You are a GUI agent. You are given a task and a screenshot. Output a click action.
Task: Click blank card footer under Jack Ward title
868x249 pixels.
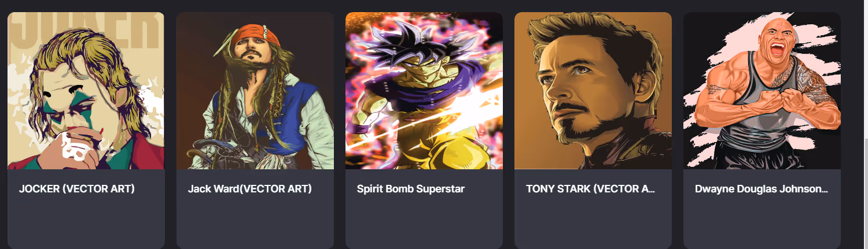tap(255, 222)
